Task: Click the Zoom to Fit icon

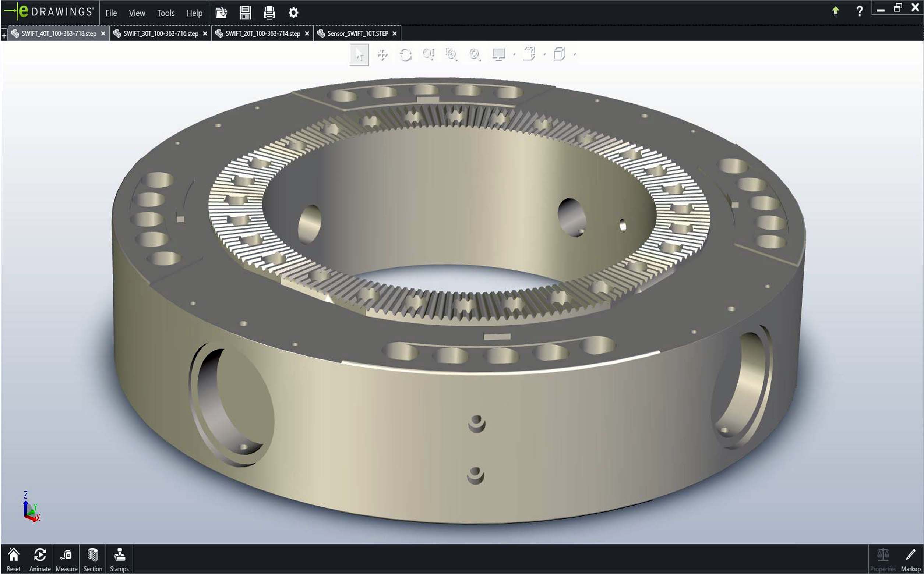Action: 475,55
